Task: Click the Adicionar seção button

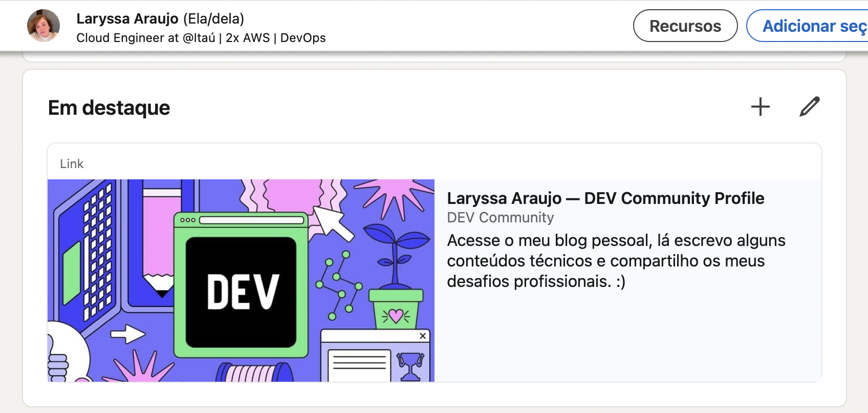Action: tap(808, 26)
